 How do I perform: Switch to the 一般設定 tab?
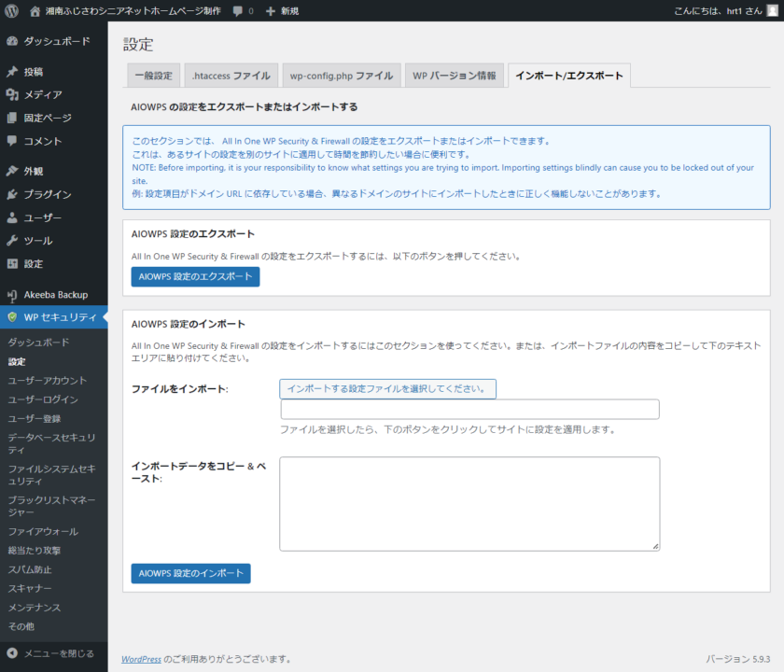click(x=153, y=76)
